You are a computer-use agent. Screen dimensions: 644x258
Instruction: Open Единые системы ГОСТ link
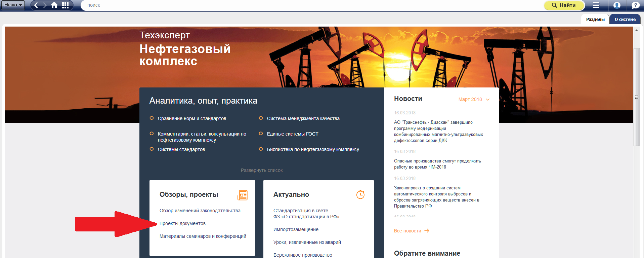(x=292, y=134)
